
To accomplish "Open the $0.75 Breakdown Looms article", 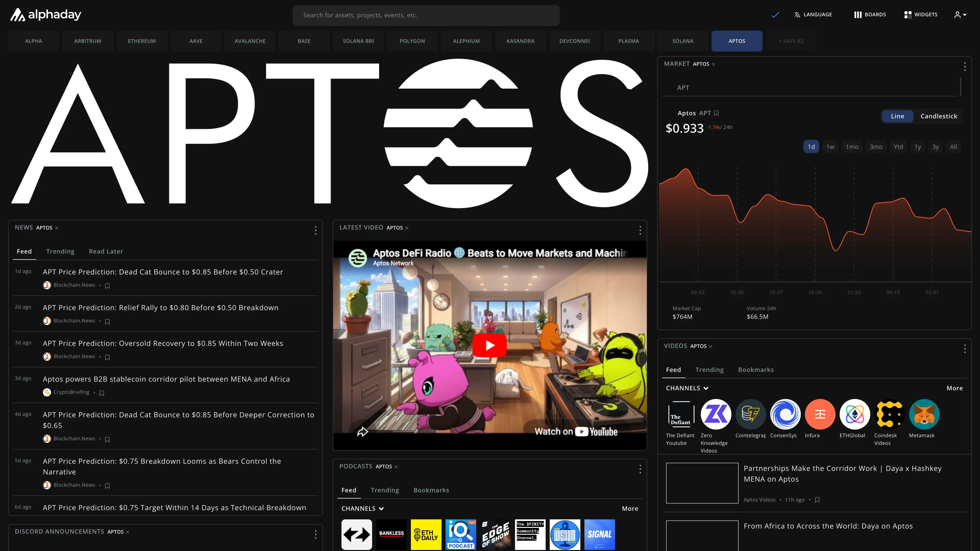I will pyautogui.click(x=162, y=467).
